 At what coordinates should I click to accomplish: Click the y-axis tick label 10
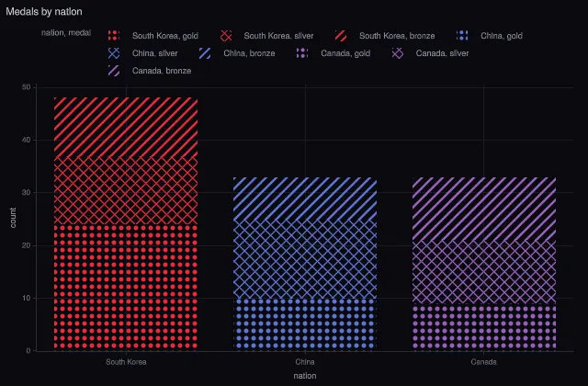tap(27, 298)
